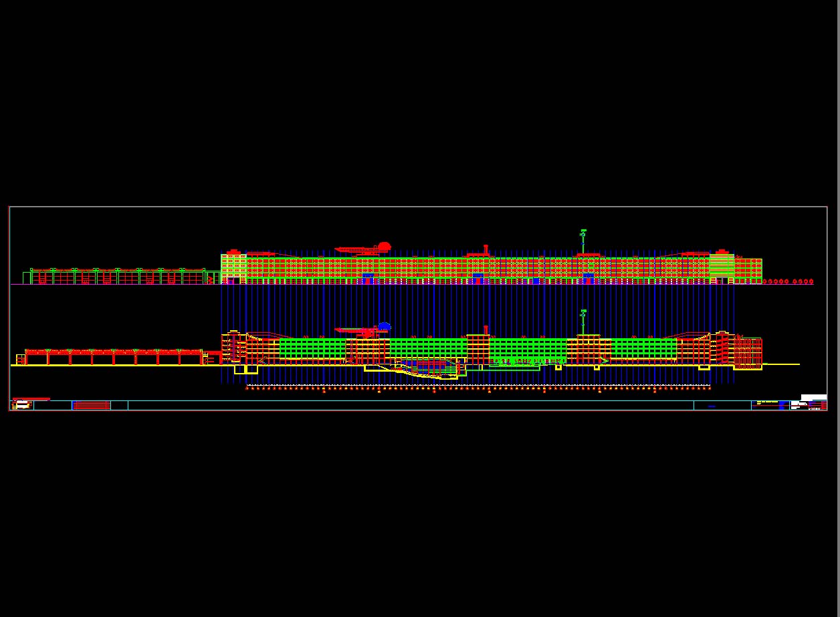Select the red dome on the upper elevation roof
The image size is (840, 617).
[x=384, y=247]
